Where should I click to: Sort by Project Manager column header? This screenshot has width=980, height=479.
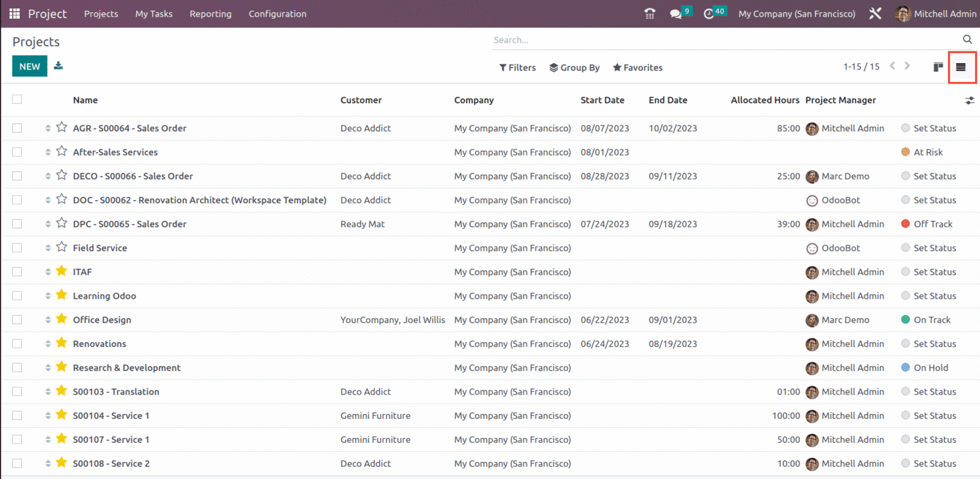(841, 100)
